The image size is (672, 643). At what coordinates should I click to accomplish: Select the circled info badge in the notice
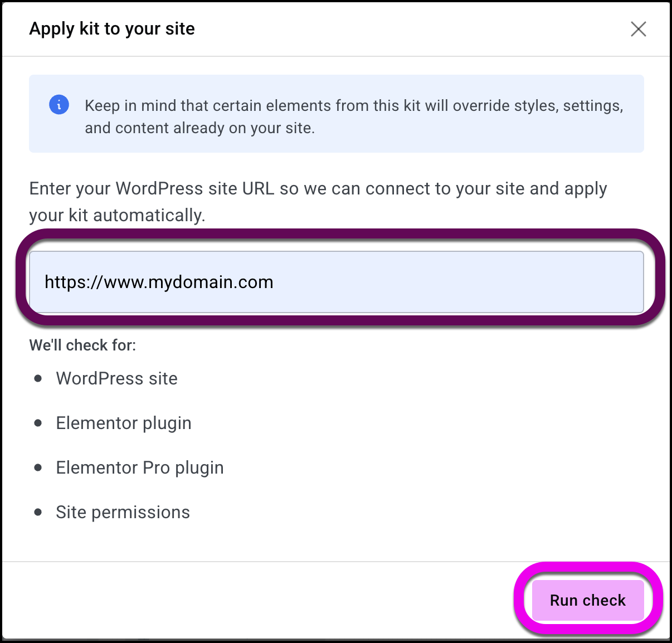(59, 104)
